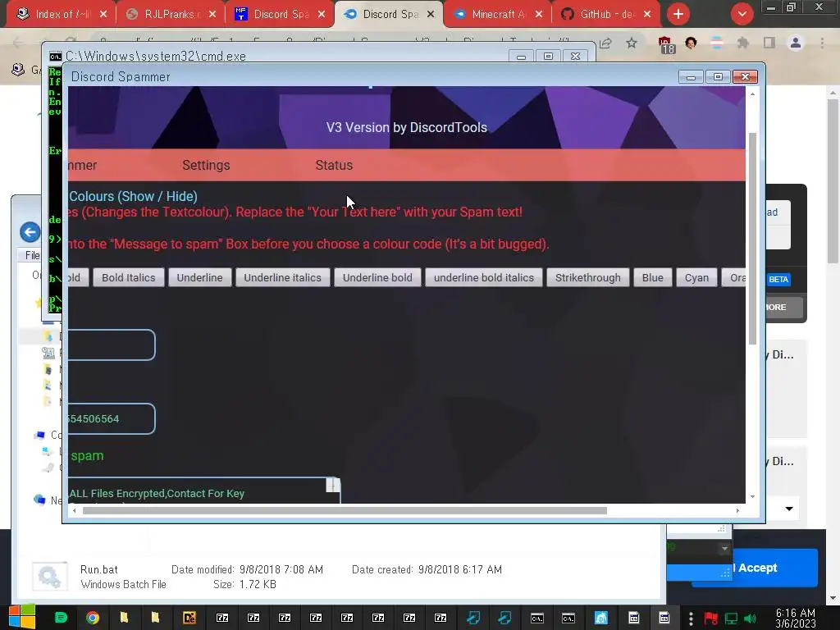Open network tray icon

pos(731,619)
